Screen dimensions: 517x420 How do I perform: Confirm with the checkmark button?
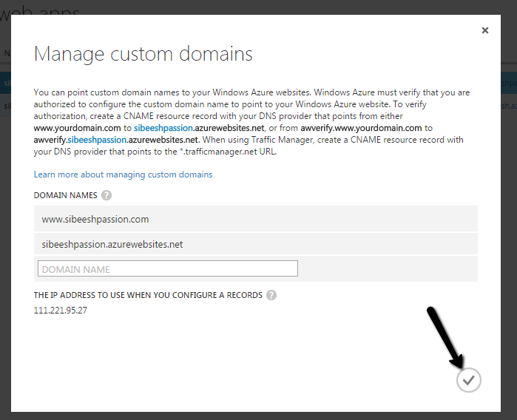click(x=468, y=380)
